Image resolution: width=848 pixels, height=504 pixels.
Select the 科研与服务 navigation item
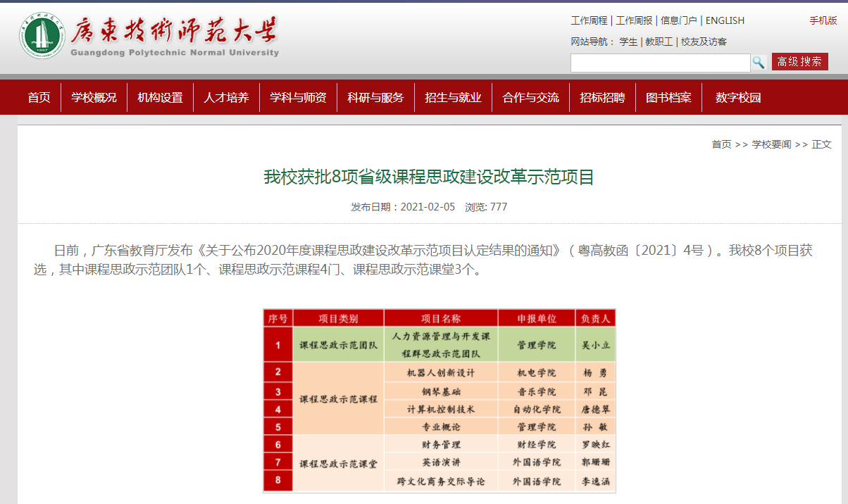click(375, 98)
